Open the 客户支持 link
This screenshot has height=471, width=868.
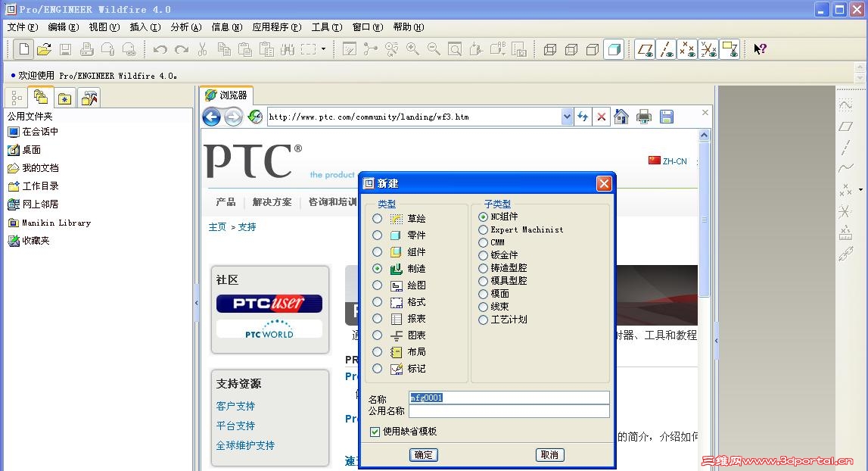236,406
